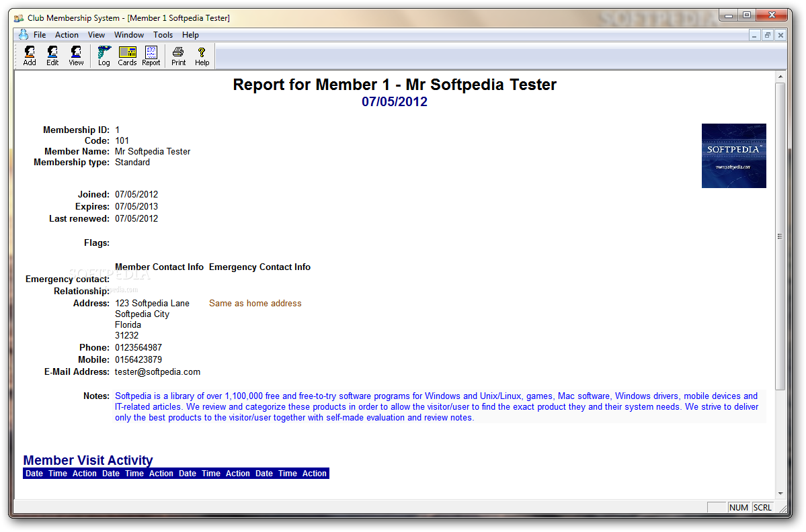
Task: Click the View member toolbar icon
Action: pyautogui.click(x=76, y=56)
